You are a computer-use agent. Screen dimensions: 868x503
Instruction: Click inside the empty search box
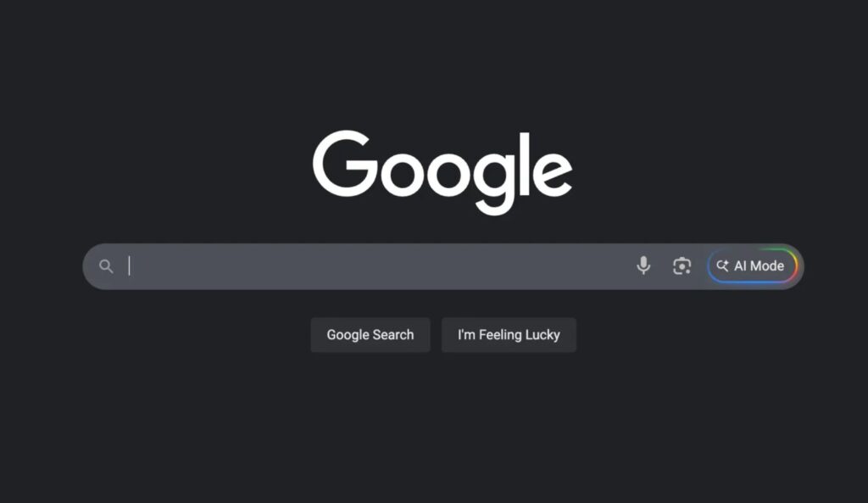point(376,266)
